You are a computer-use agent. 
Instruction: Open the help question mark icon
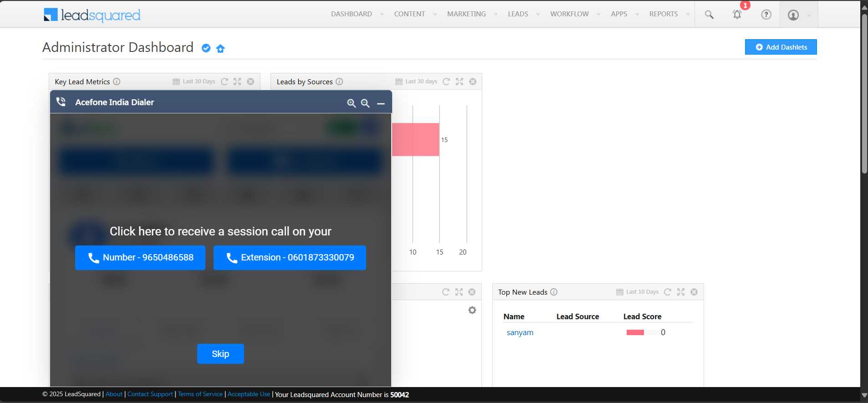(766, 15)
